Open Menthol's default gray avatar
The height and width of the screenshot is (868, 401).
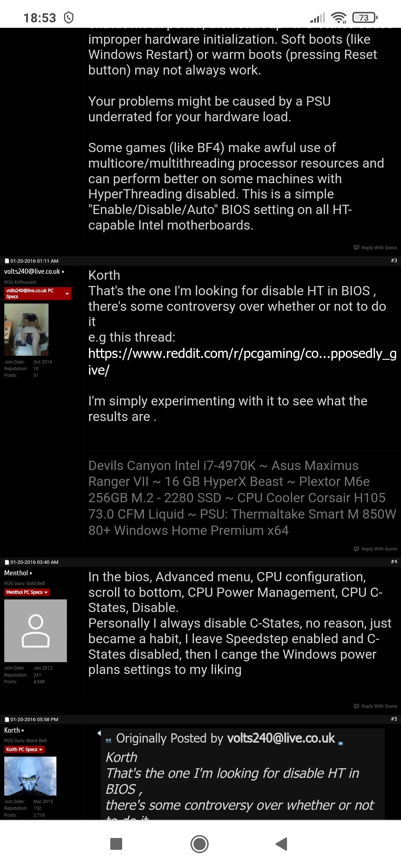(x=35, y=631)
